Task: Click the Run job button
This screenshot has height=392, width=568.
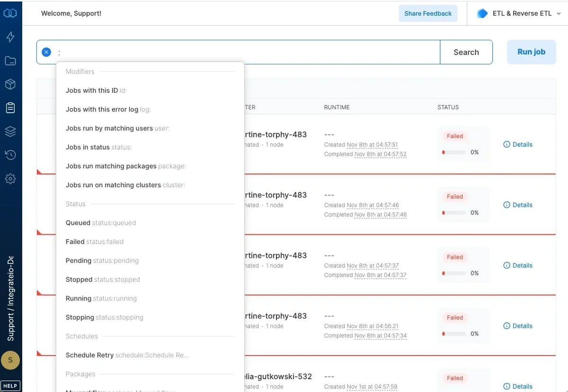Action: point(531,52)
